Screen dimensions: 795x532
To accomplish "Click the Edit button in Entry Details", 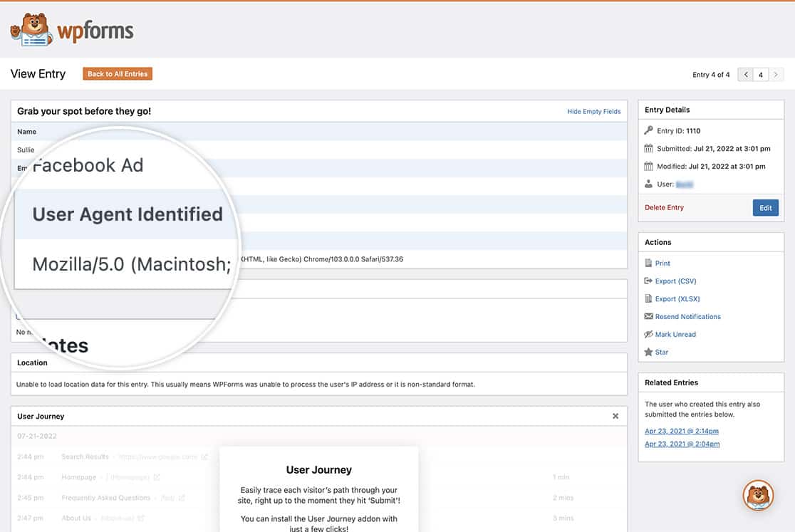I will pyautogui.click(x=765, y=207).
